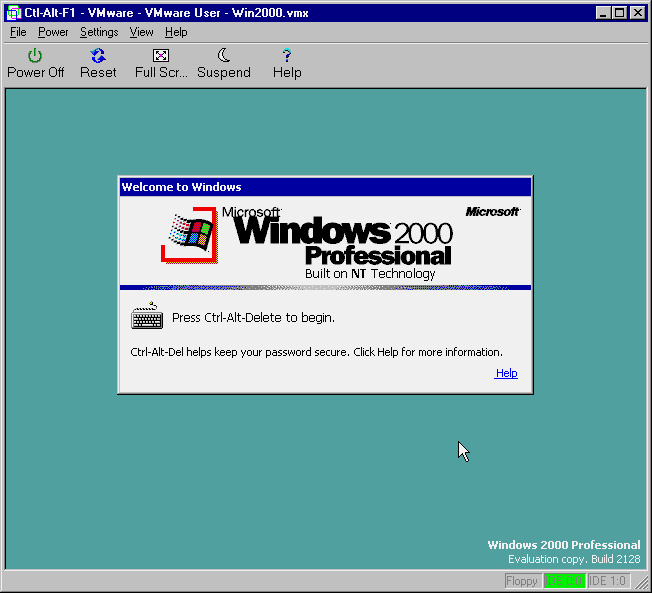Image resolution: width=652 pixels, height=593 pixels.
Task: Suspend the virtual machine using moon icon
Action: tap(224, 56)
